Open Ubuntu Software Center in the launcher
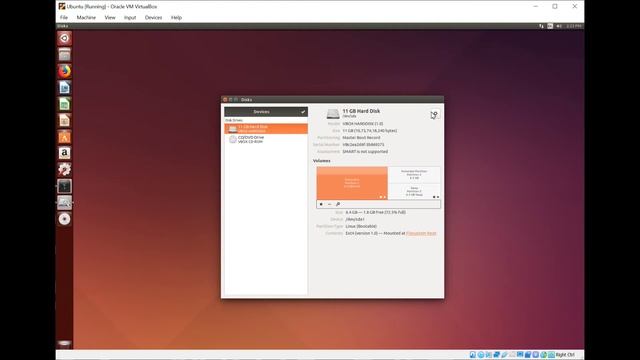Viewport: 640px width, 360px height. coord(64,137)
